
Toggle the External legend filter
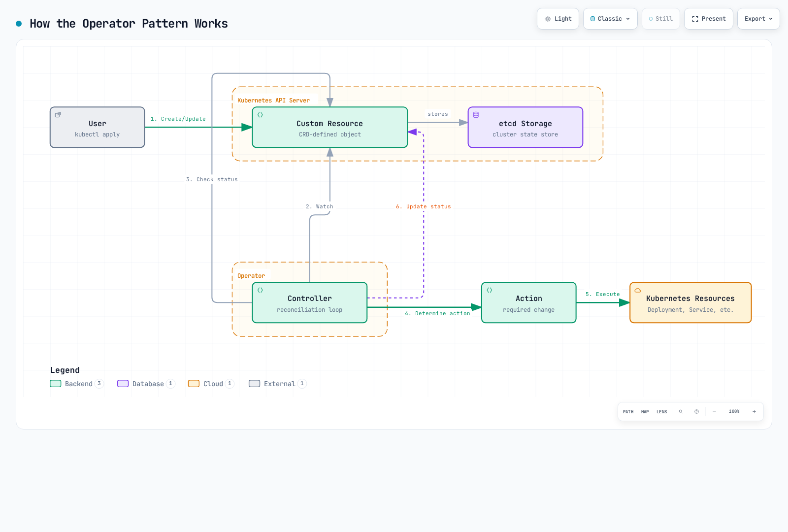(278, 384)
